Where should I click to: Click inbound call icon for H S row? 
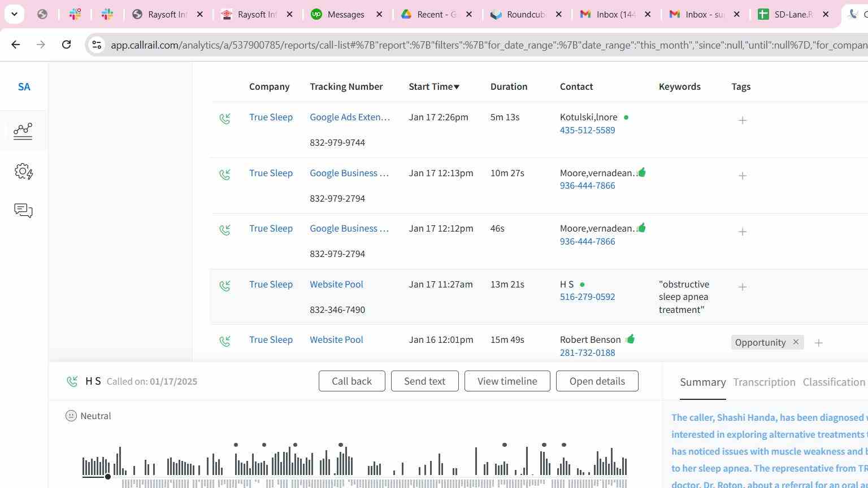pyautogui.click(x=225, y=286)
